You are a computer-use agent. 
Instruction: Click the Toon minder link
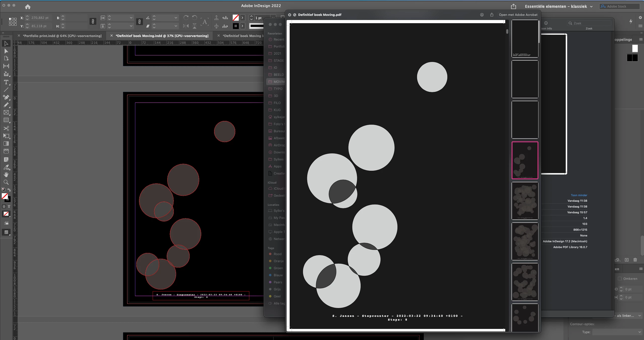579,195
